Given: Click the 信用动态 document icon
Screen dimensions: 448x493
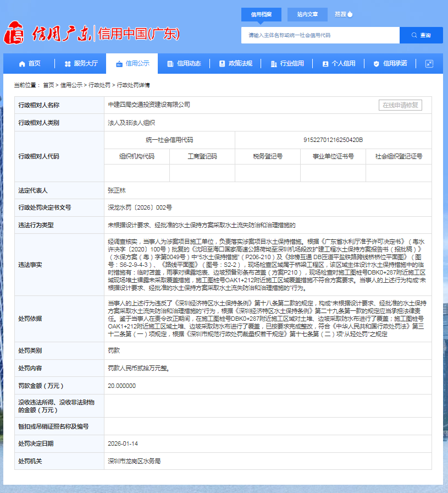Looking at the screenshot, I should (170, 64).
